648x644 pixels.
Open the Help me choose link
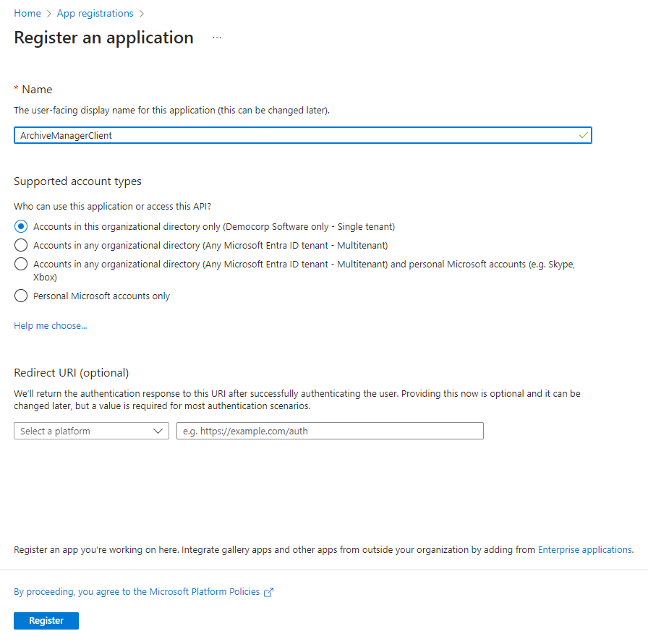click(x=51, y=325)
